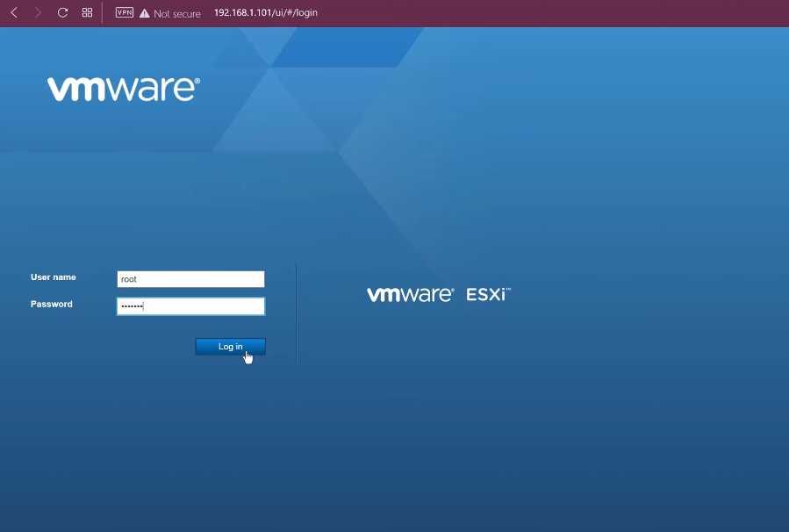Click inside the Password field
This screenshot has width=789, height=532.
pyautogui.click(x=190, y=306)
